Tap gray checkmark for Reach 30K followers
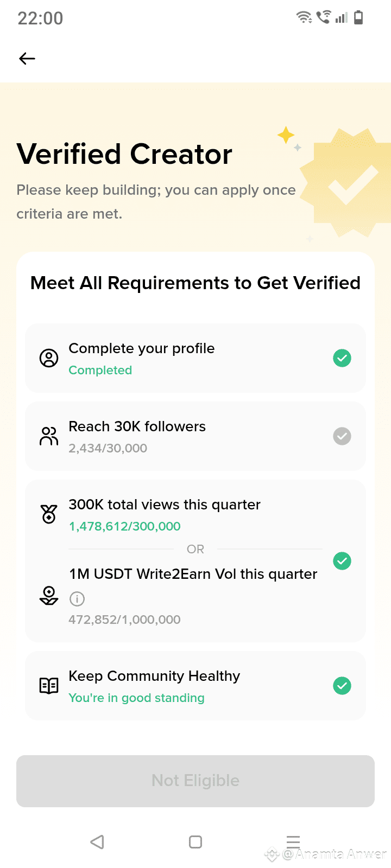The width and height of the screenshot is (391, 868). click(342, 436)
